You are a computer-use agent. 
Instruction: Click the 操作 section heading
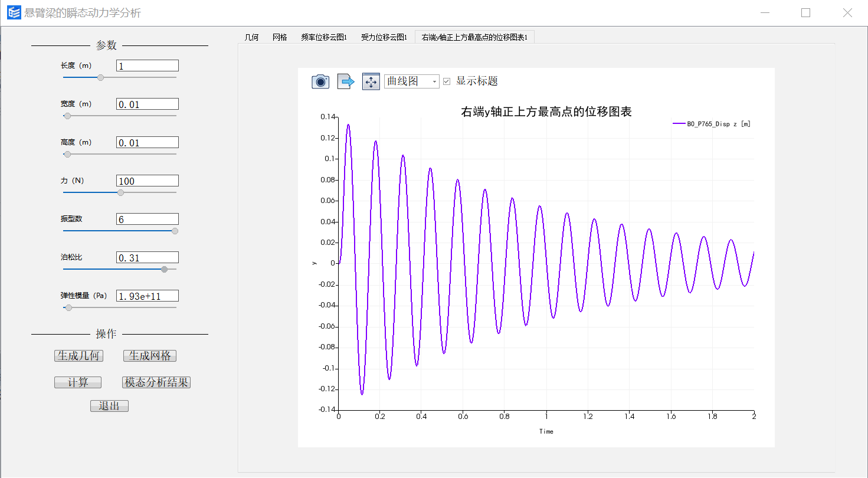[x=106, y=334]
